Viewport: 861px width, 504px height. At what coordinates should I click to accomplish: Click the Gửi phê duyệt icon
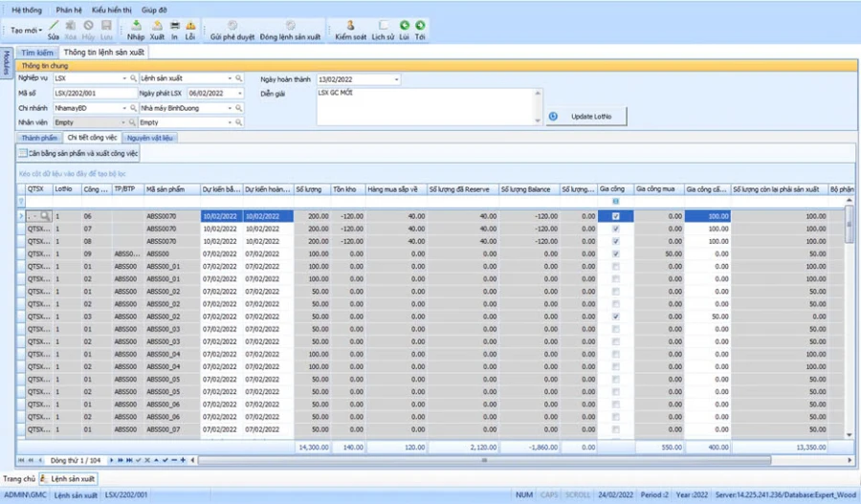pos(232,26)
